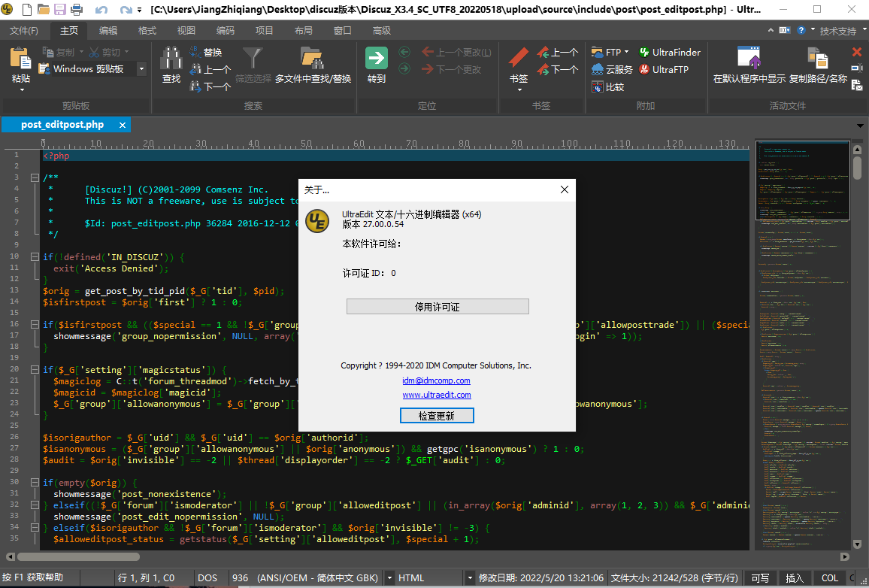This screenshot has height=588, width=869.
Task: Toggle COL column mode in status bar
Action: (x=830, y=578)
